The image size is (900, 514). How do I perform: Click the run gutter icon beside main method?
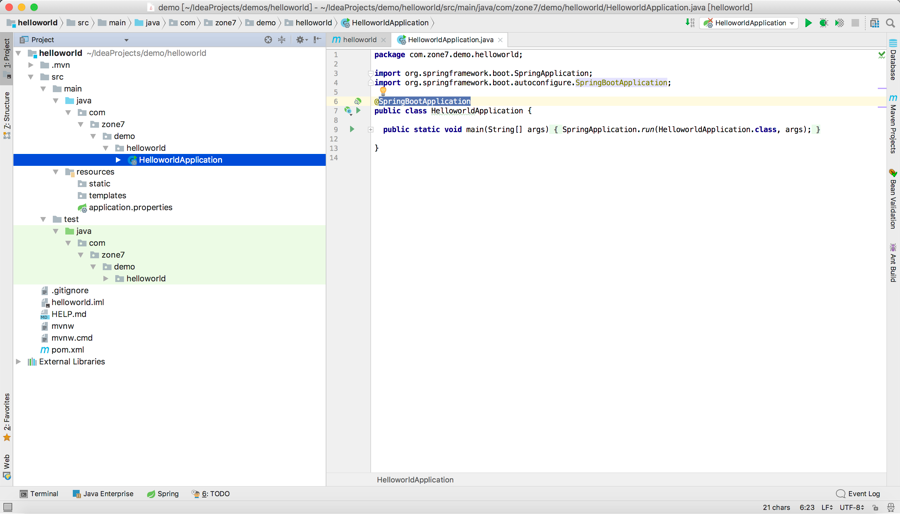coord(352,129)
